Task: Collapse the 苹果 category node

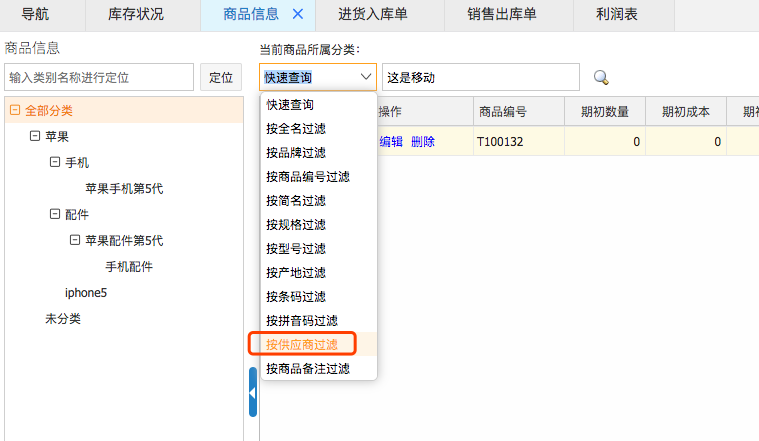Action: [x=35, y=136]
